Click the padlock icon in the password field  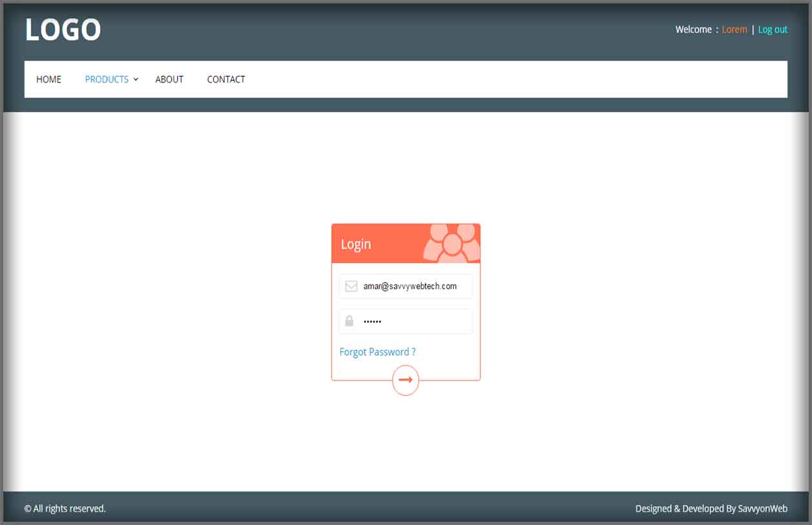pos(349,321)
